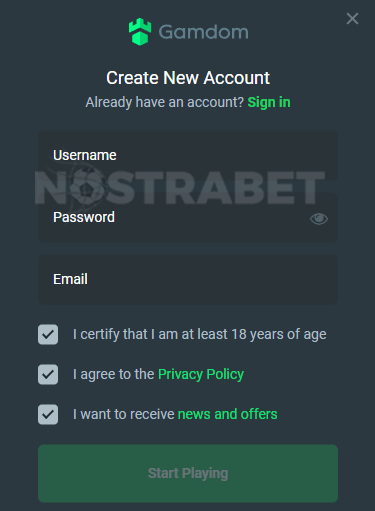Viewport: 375px width, 511px height.
Task: Open the Sign in link
Action: click(269, 102)
